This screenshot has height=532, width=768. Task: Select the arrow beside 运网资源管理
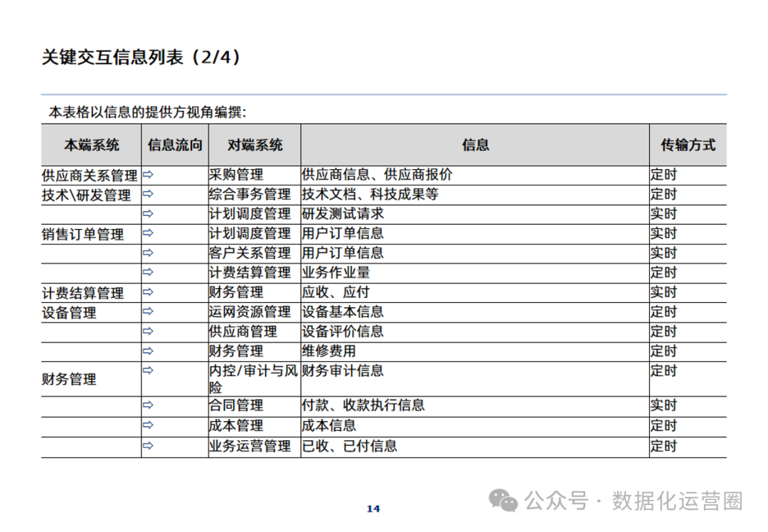148,311
